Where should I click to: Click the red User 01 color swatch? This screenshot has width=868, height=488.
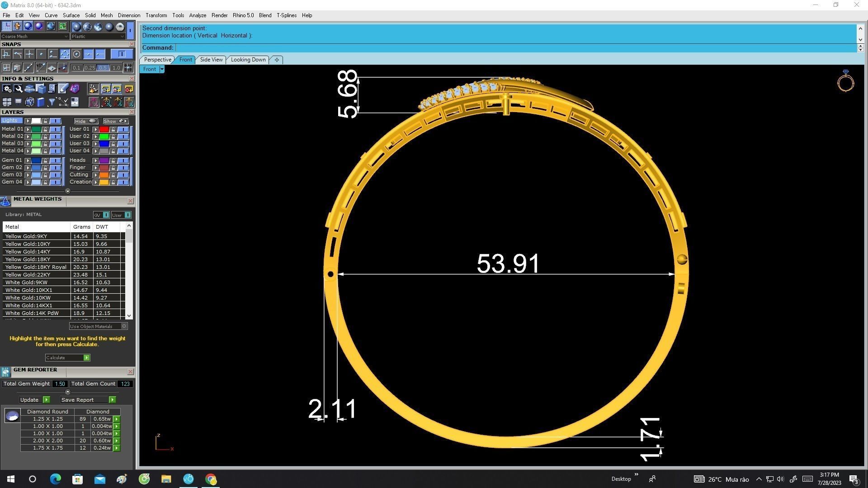click(104, 129)
